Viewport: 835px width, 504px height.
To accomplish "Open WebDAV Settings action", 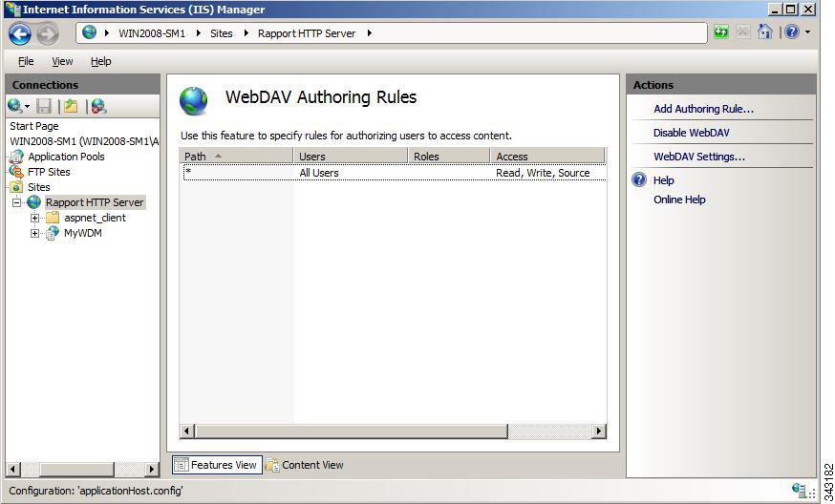I will [699, 157].
